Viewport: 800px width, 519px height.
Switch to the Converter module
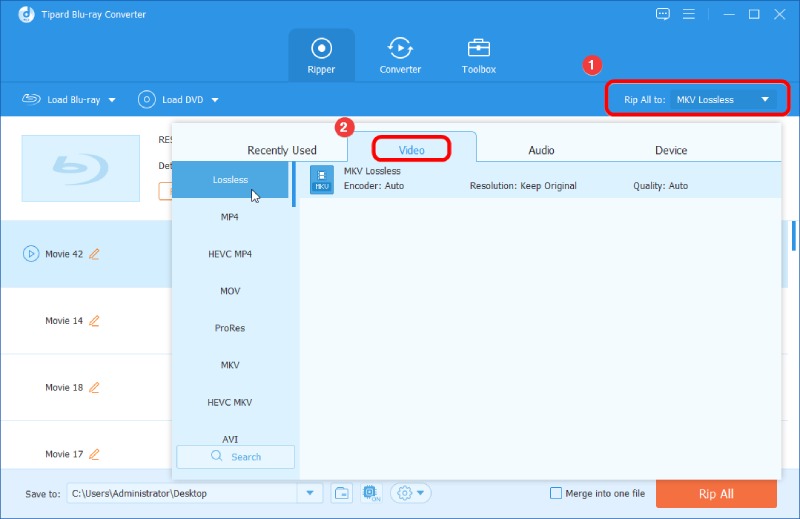pos(400,55)
